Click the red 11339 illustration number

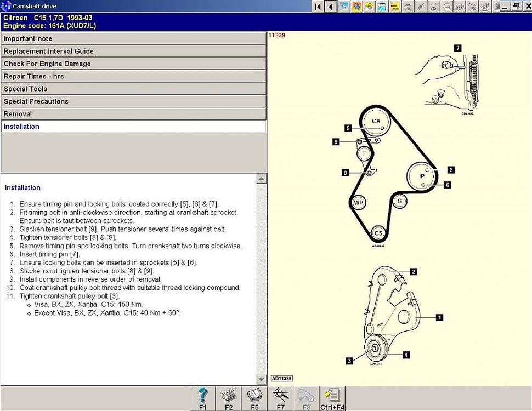tap(277, 35)
